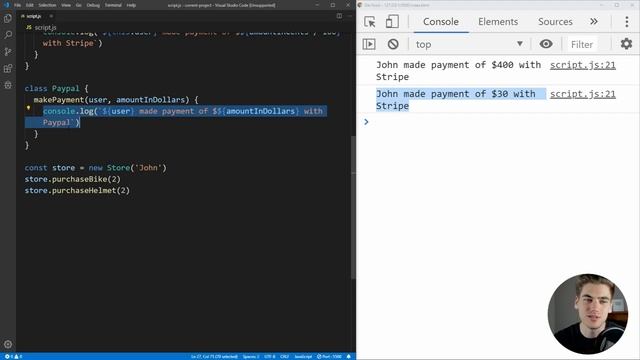Switch to the Elements tab
640x360 pixels.
tap(498, 22)
